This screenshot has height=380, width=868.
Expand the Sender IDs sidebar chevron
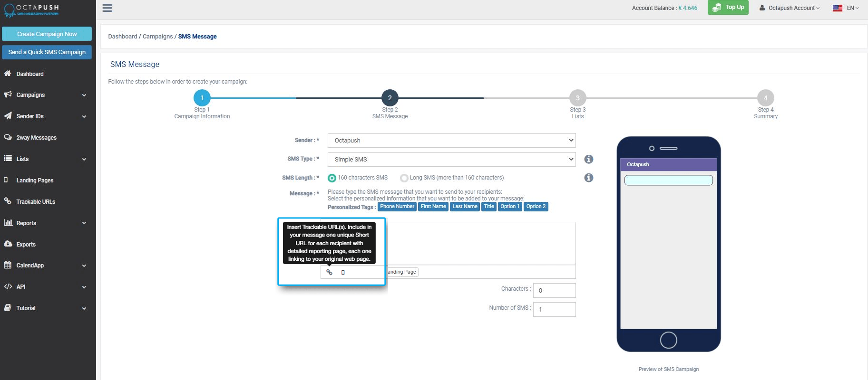click(x=84, y=116)
